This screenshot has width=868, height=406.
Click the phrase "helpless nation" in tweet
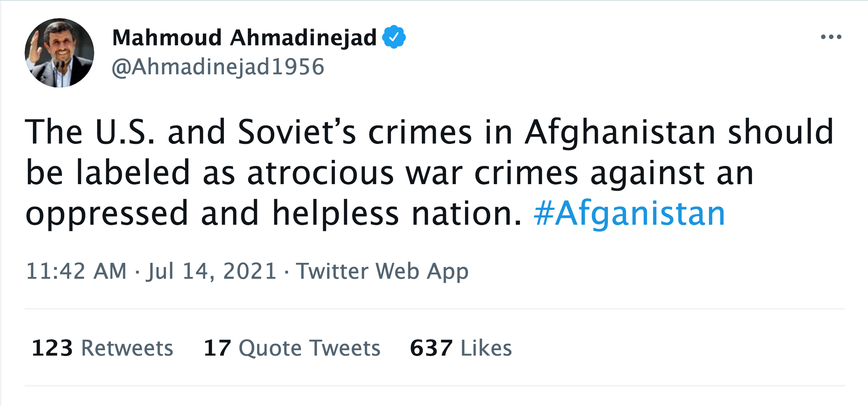pos(397,214)
